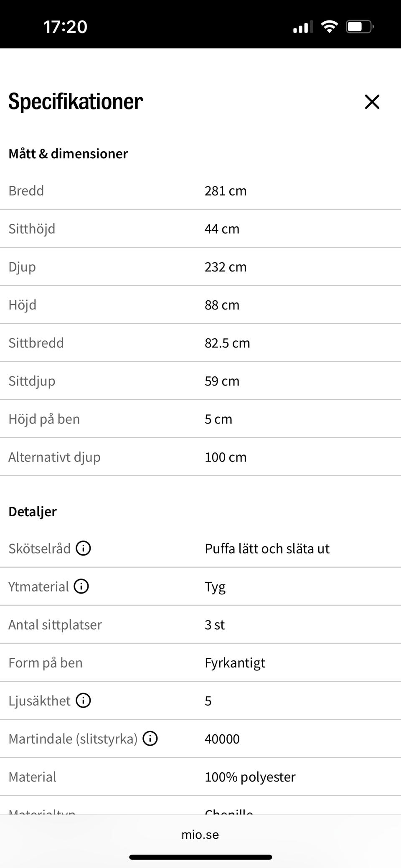Tap the 17:20 clock in status bar
Screen dimensions: 401x868
[65, 27]
